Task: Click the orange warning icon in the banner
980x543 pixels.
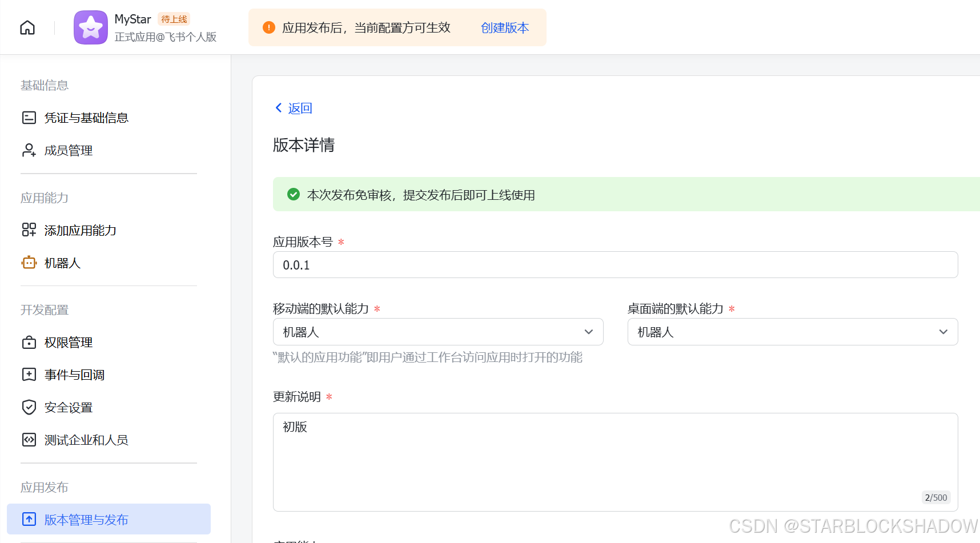Action: pyautogui.click(x=268, y=27)
